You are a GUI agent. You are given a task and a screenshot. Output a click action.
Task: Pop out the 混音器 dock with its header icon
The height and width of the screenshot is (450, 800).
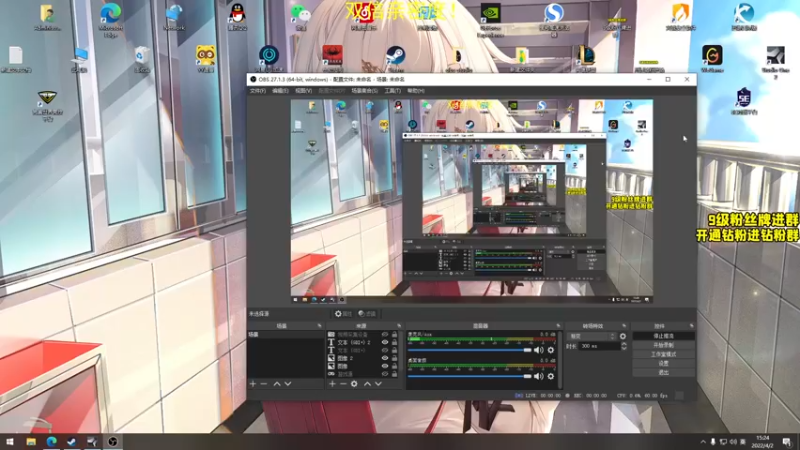click(x=558, y=326)
